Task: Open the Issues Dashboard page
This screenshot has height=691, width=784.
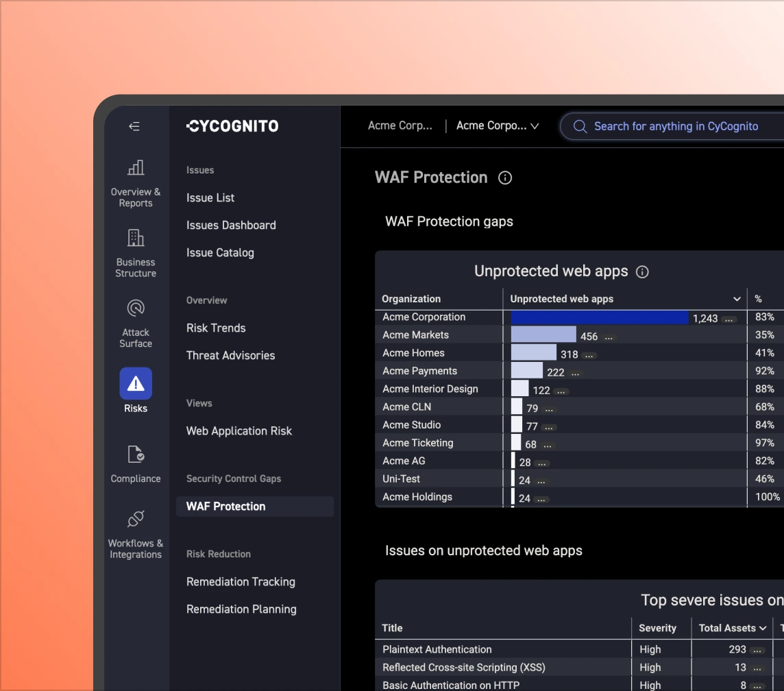Action: 231,225
